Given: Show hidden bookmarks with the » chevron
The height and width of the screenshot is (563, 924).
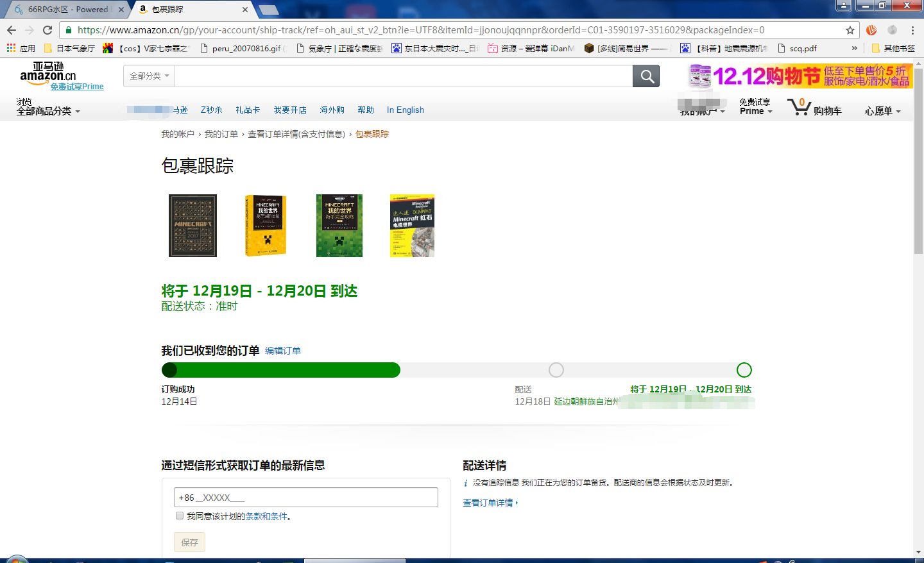Looking at the screenshot, I should [854, 48].
